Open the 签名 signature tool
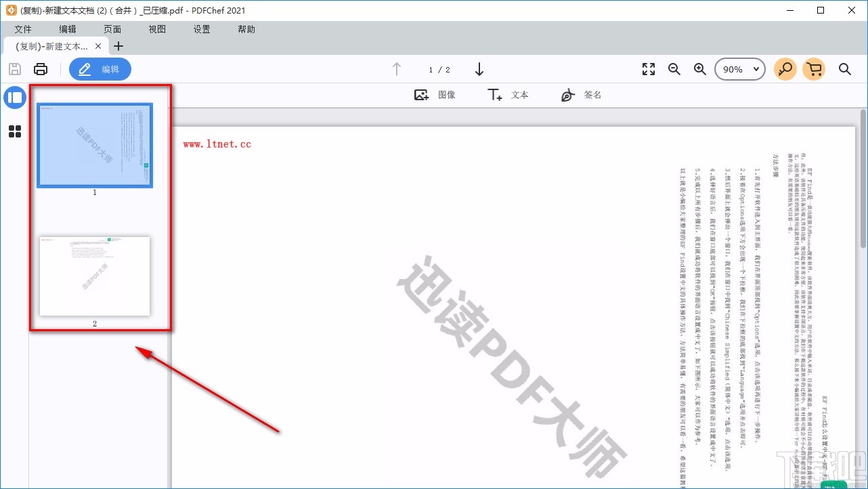This screenshot has height=489, width=868. click(581, 95)
